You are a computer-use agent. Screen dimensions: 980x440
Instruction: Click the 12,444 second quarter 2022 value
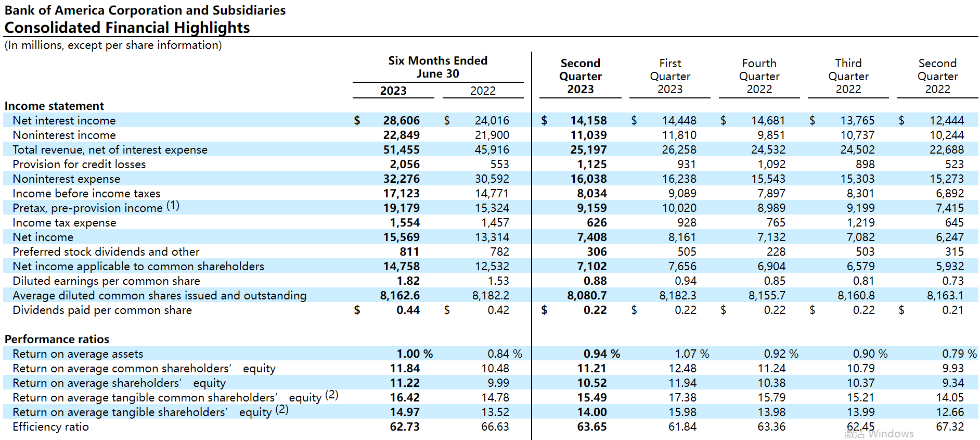[x=947, y=120]
